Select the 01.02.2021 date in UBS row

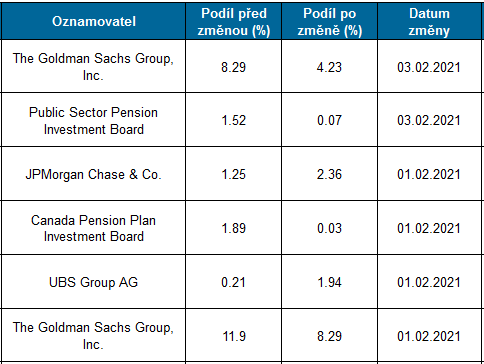click(429, 282)
